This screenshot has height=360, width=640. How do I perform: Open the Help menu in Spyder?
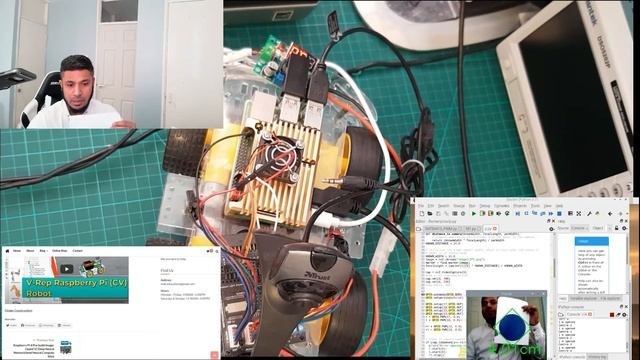pyautogui.click(x=559, y=206)
